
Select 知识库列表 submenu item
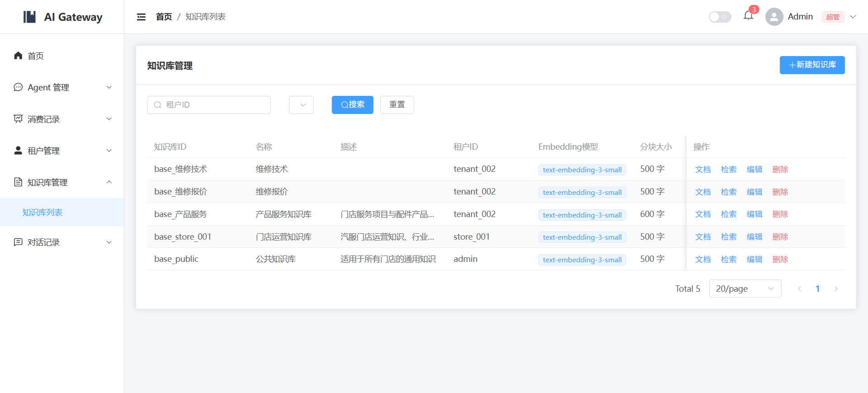62,212
